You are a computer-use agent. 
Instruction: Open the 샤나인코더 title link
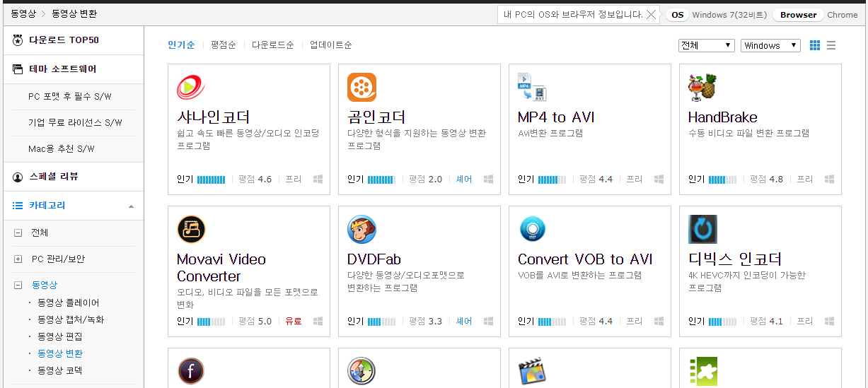(x=213, y=117)
